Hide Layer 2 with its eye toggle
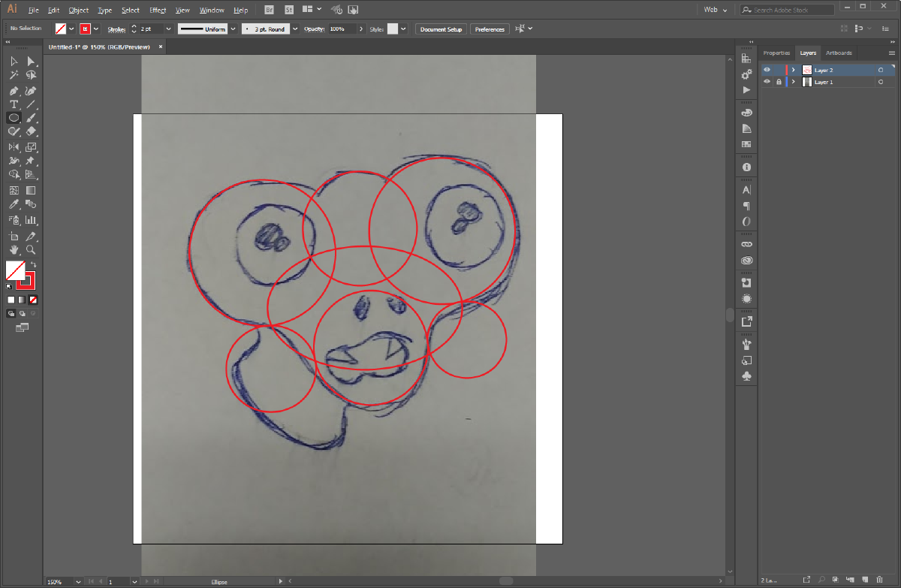Image resolution: width=901 pixels, height=588 pixels. (767, 69)
